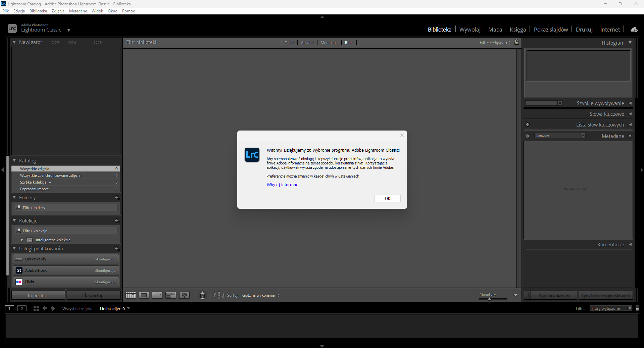This screenshot has height=348, width=644.
Task: Select the Atrybut library filter
Action: tap(307, 43)
